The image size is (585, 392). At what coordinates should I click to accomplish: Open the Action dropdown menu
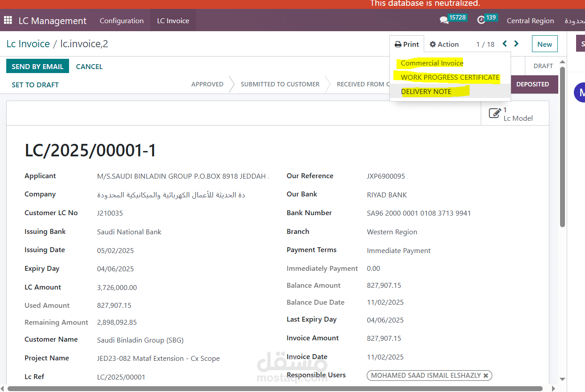(x=444, y=44)
